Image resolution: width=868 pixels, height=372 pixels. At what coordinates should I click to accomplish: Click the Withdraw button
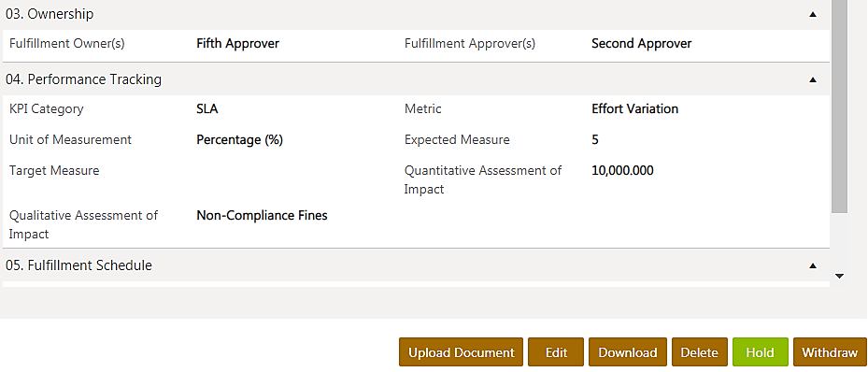coord(830,352)
